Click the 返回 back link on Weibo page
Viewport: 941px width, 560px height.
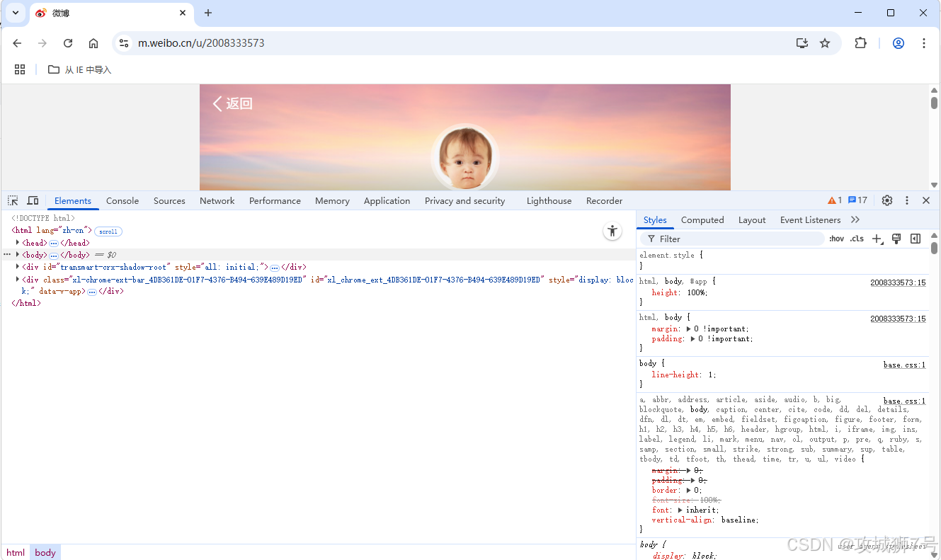coord(233,103)
